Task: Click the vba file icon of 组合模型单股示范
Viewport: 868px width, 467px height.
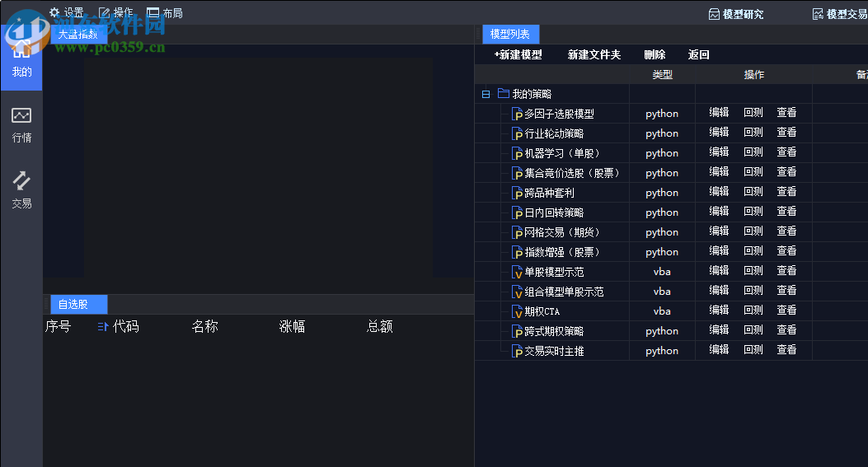Action: (518, 292)
